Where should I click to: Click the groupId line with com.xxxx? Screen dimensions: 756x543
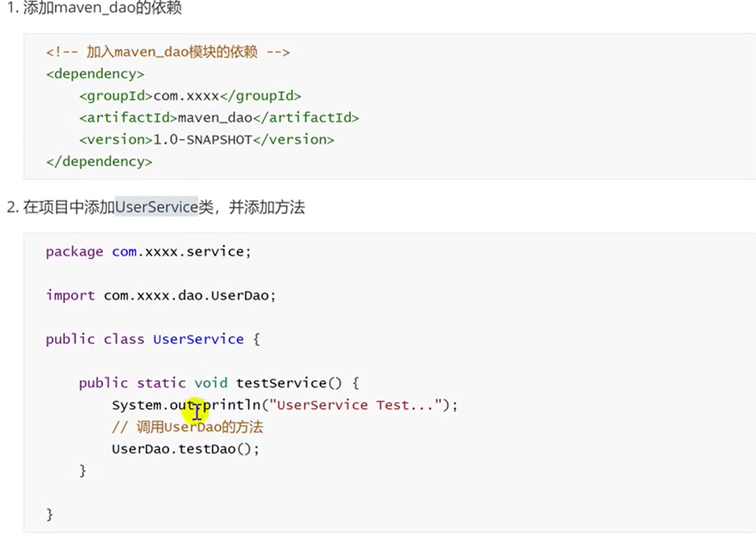pos(191,96)
